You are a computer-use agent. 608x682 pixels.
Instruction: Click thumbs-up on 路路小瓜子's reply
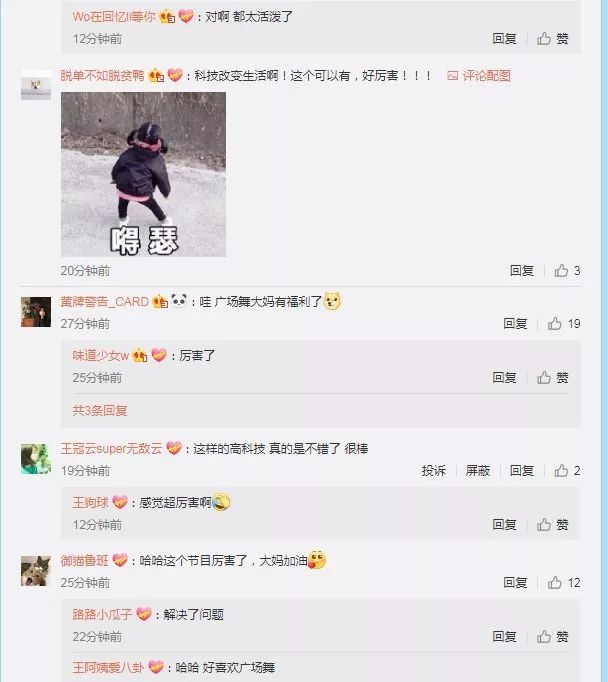tap(552, 636)
